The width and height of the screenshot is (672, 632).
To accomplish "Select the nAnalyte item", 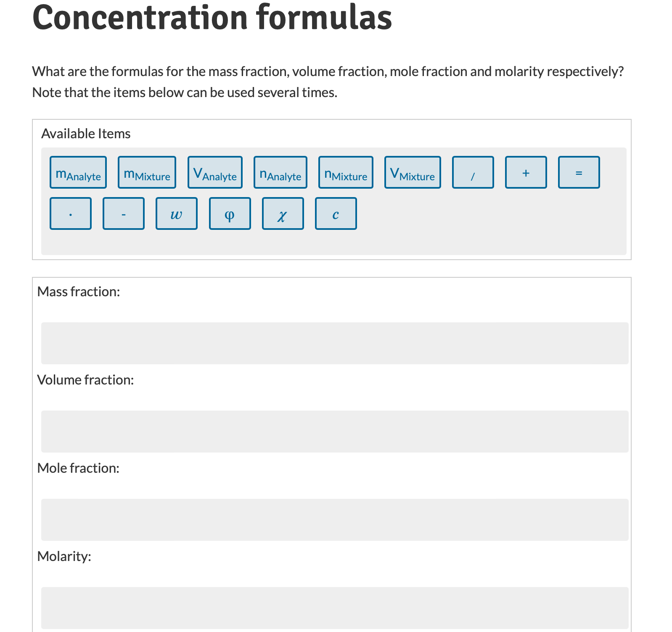I will point(280,172).
